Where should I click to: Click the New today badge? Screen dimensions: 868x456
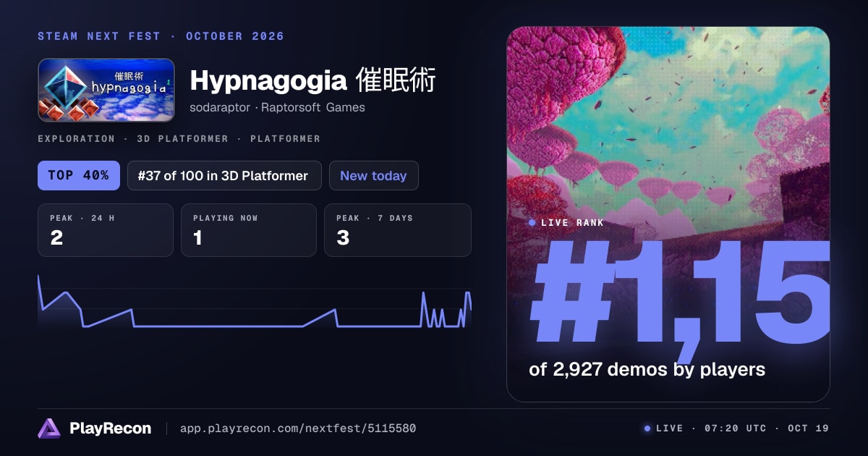point(373,175)
